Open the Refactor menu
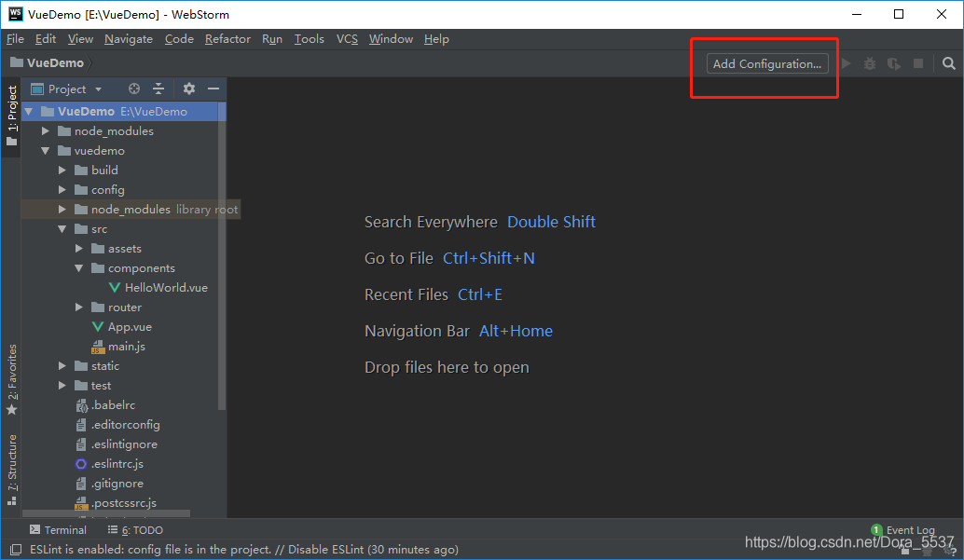 tap(227, 39)
